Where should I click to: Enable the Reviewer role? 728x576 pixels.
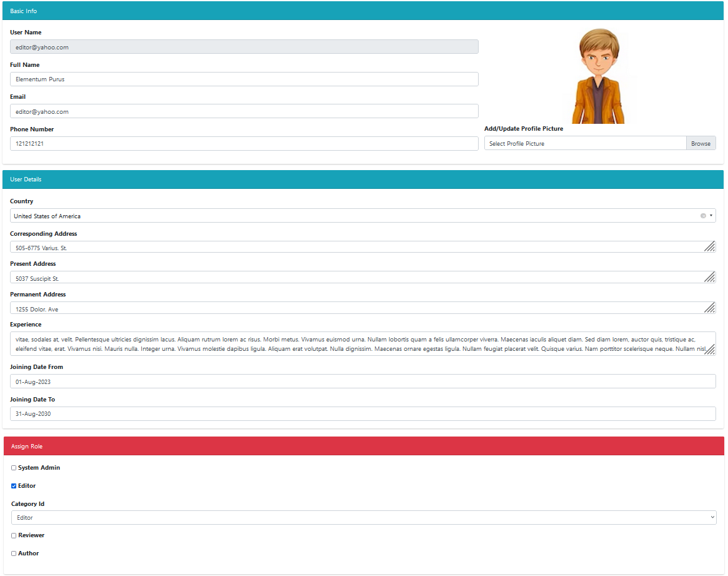coord(13,535)
